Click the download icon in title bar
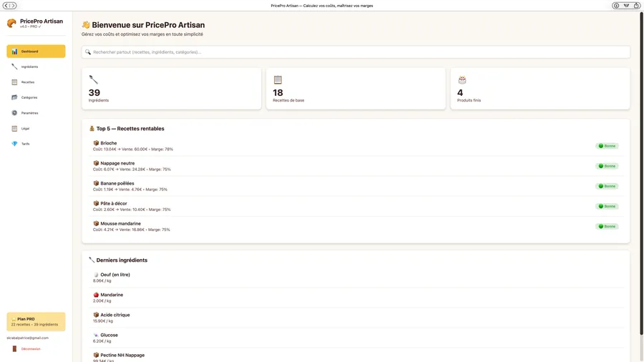 click(616, 5)
